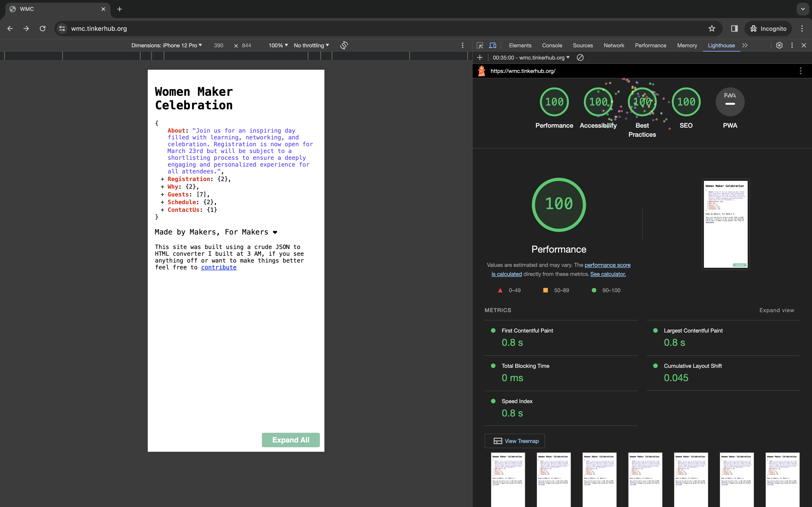This screenshot has width=812, height=507.
Task: Add a new Lighthouse report with plus icon
Action: [x=480, y=58]
